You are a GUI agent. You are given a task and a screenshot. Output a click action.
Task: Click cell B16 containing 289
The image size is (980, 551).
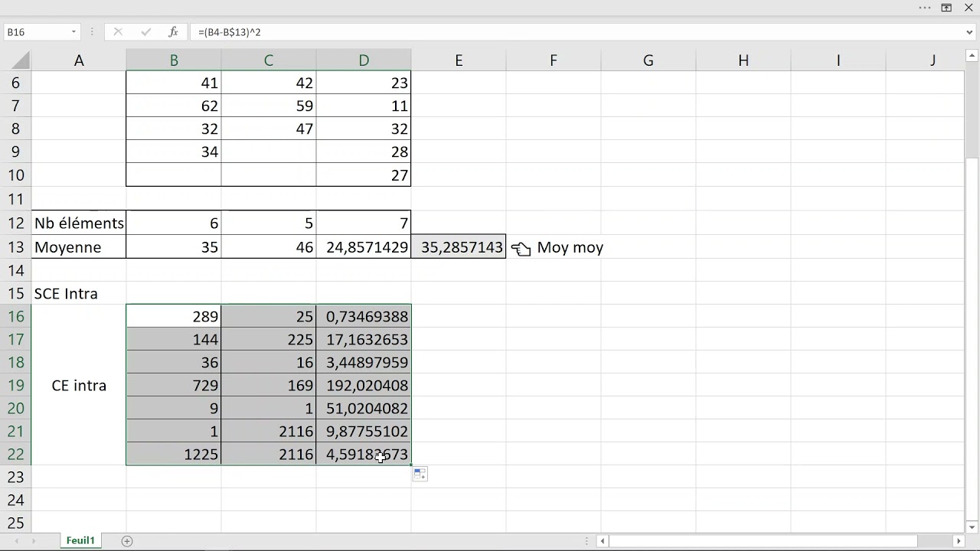pos(174,316)
